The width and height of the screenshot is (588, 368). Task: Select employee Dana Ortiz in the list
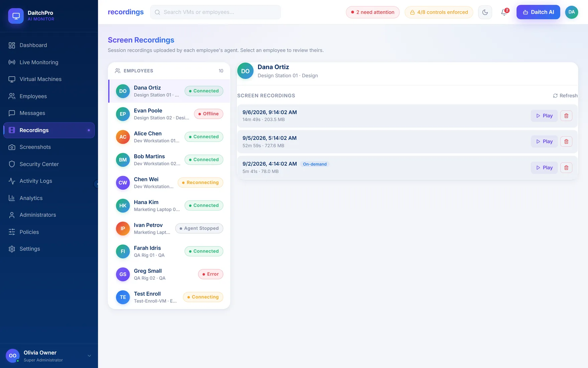click(x=169, y=91)
